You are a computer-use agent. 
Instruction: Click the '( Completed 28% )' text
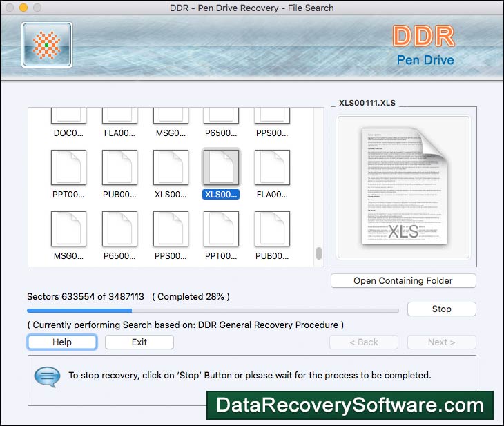click(191, 296)
